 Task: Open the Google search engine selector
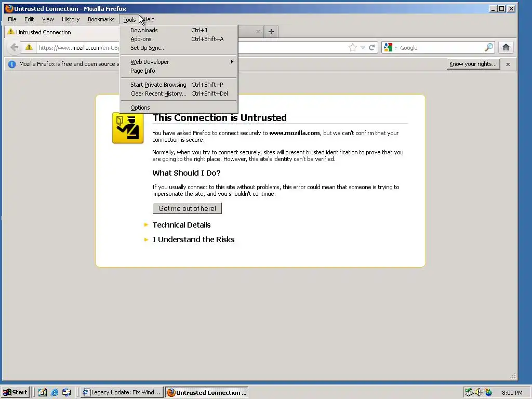(390, 47)
